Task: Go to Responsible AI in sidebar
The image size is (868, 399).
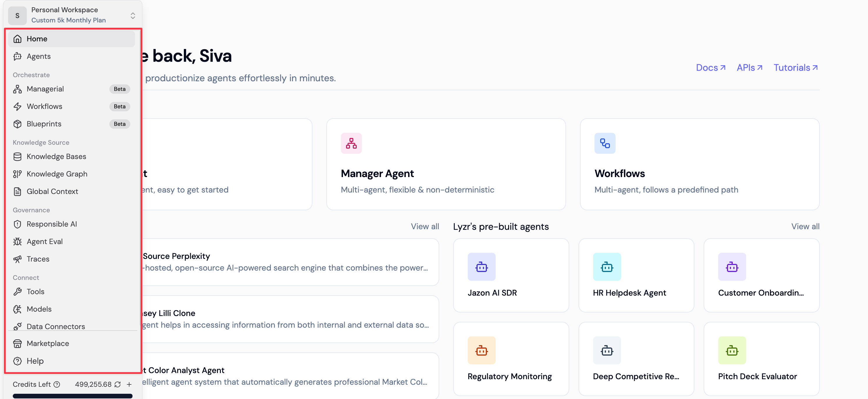Action: 51,224
